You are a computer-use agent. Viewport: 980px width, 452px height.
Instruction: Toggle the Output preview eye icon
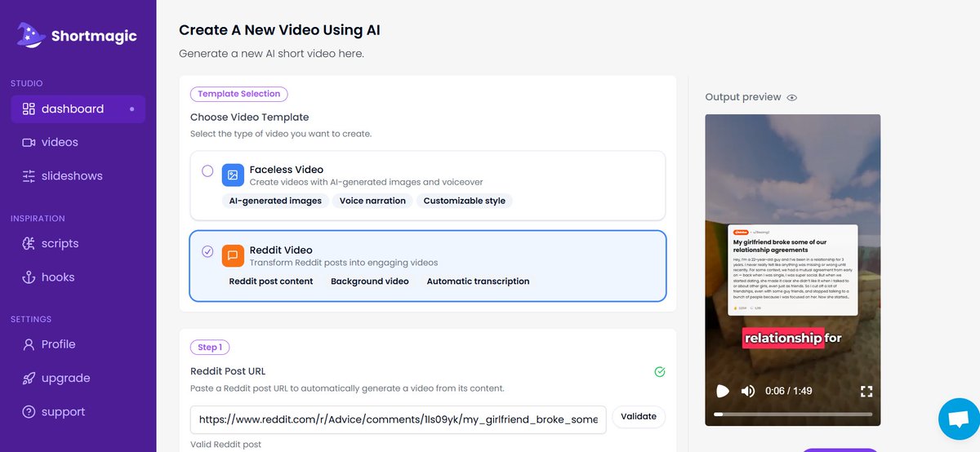pyautogui.click(x=791, y=97)
